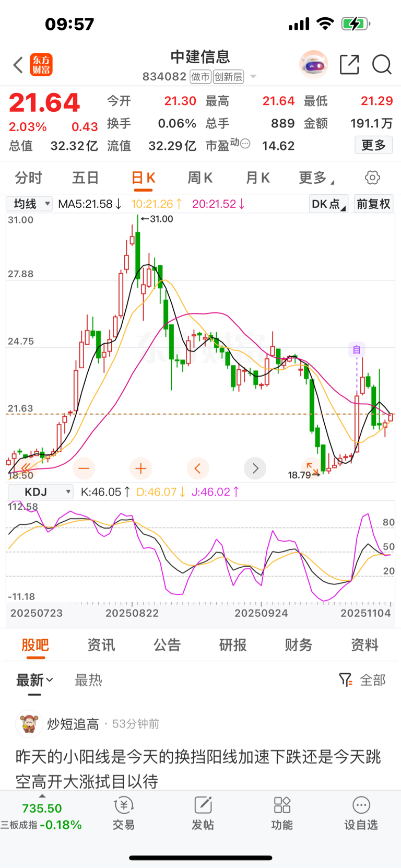Open the 东方财富 logo icon

(x=41, y=65)
